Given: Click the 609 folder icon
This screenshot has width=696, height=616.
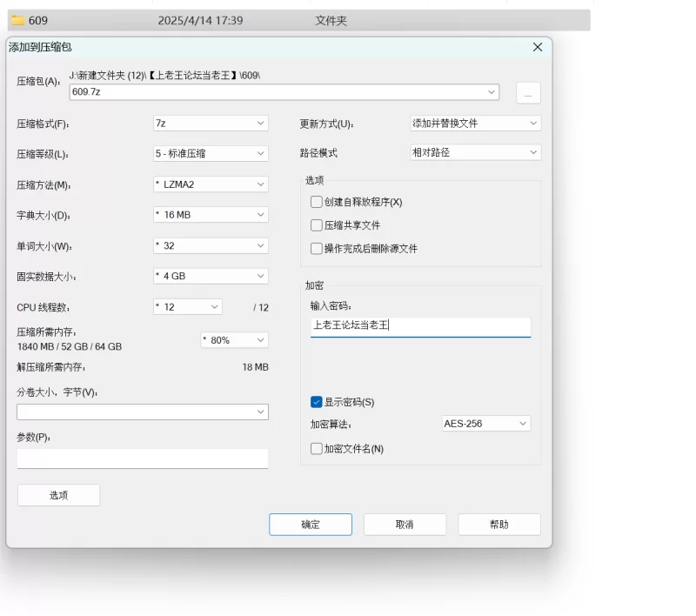Looking at the screenshot, I should click(x=17, y=20).
